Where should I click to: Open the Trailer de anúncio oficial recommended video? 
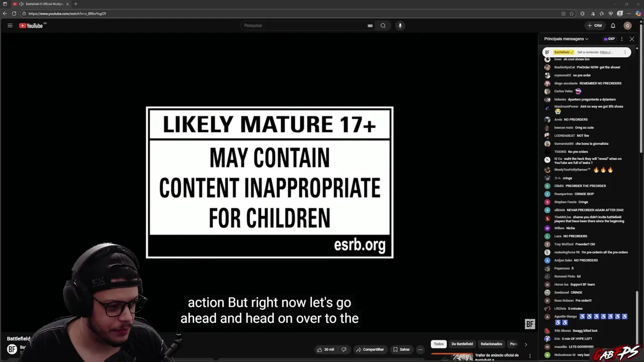tap(497, 356)
